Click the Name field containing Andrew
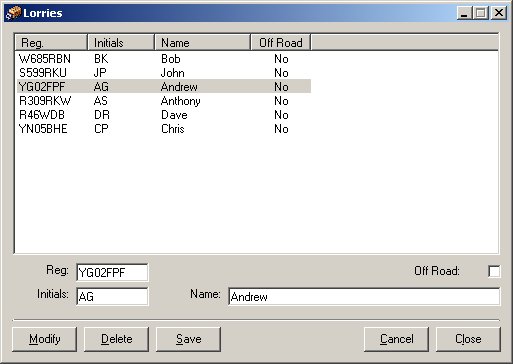The height and width of the screenshot is (364, 513). [x=364, y=296]
